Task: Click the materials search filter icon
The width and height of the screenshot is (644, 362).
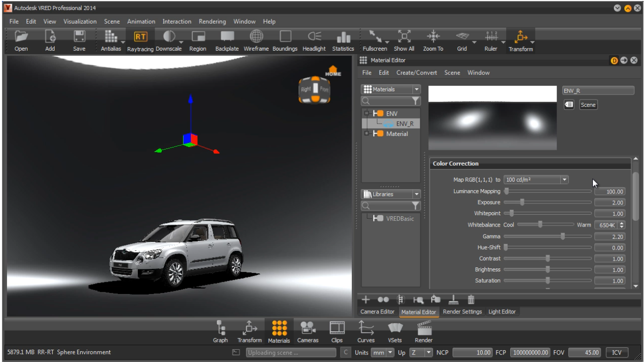Action: point(416,100)
